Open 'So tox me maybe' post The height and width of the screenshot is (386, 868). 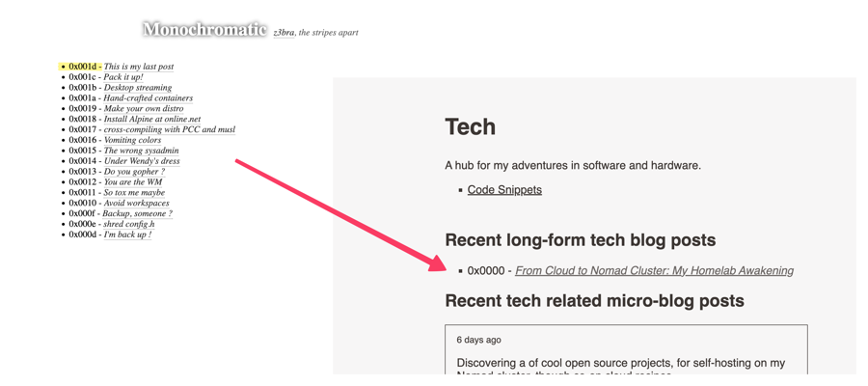(134, 193)
